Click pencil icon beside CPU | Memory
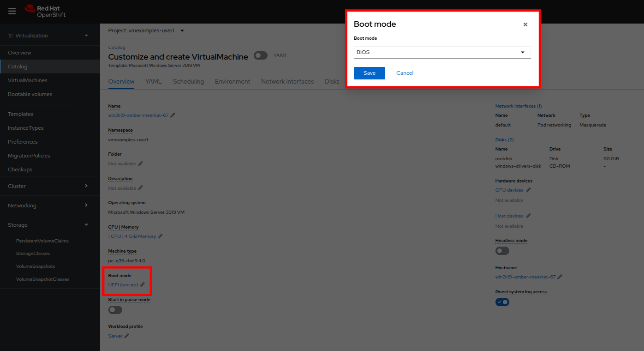Viewport: 644px width, 351px height. tap(160, 236)
